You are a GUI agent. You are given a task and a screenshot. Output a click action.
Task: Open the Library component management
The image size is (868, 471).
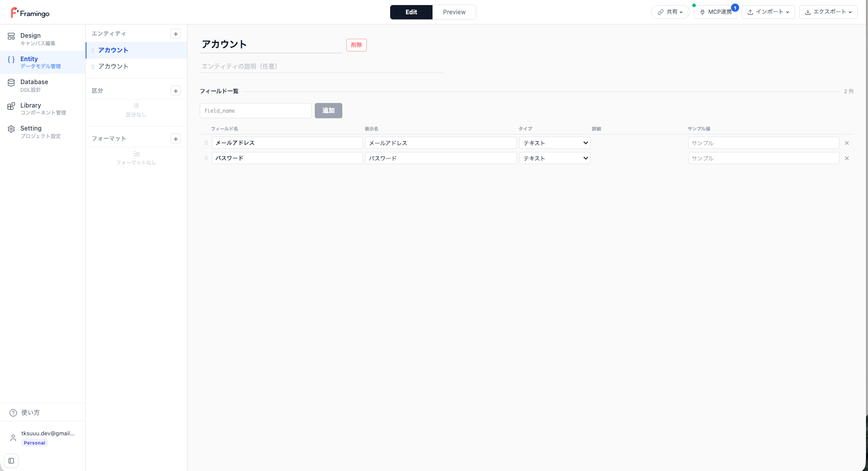click(42, 109)
